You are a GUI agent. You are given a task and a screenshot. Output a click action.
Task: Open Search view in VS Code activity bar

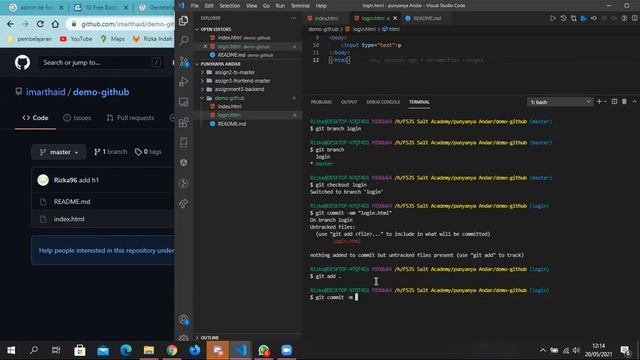[184, 40]
